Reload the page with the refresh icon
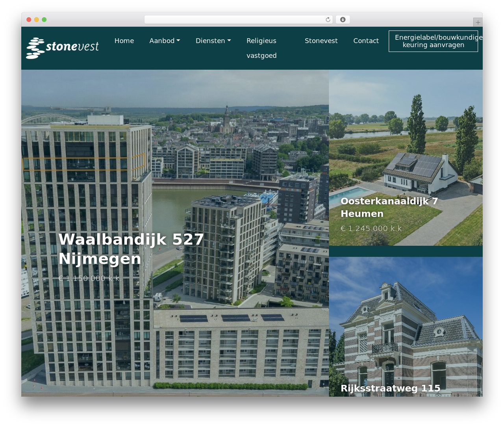504x427 pixels. [x=328, y=20]
